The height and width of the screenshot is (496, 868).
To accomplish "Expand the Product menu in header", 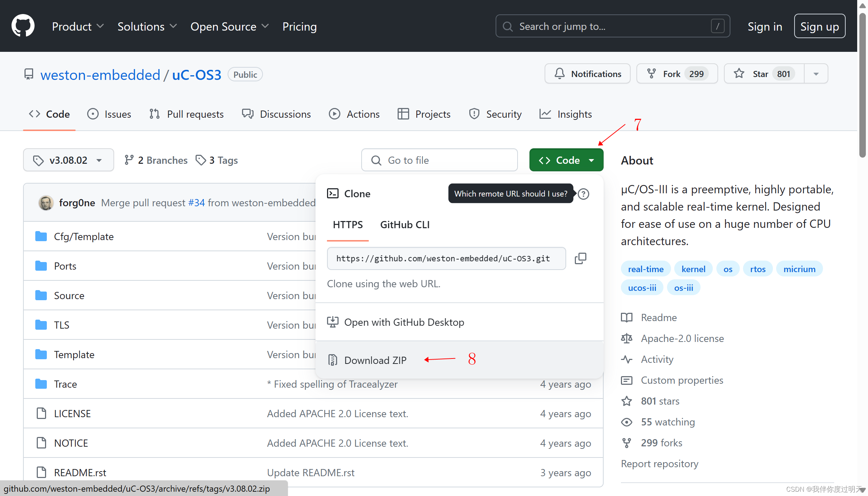I will click(78, 27).
